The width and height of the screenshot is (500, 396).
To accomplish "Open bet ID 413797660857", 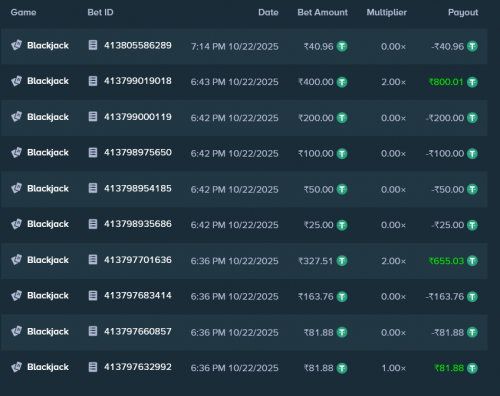I will (138, 332).
